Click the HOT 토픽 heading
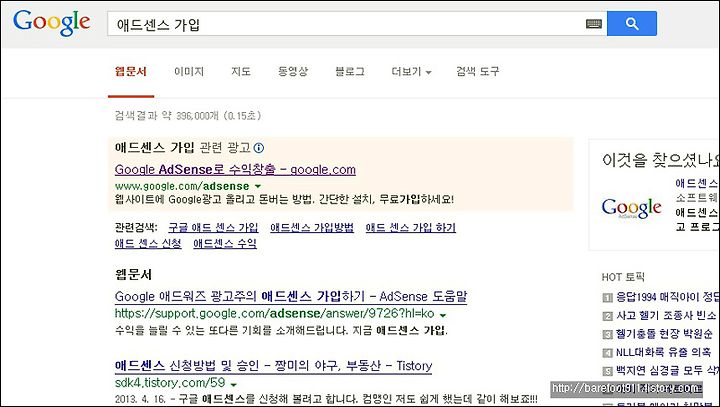Screen dimensions: 720x407 coord(623,277)
